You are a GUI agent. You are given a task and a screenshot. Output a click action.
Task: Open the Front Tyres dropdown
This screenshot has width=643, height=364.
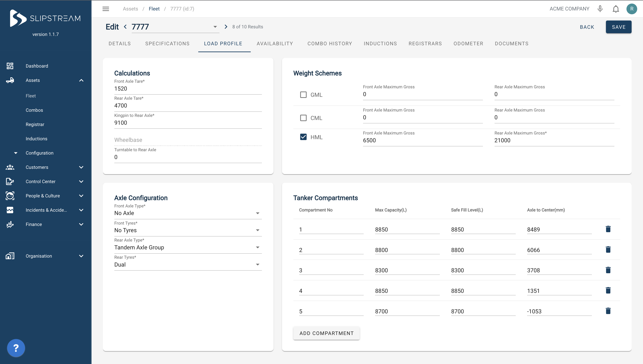click(x=188, y=230)
